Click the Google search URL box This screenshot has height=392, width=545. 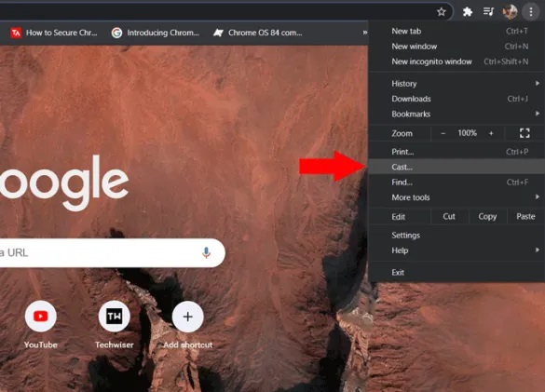click(112, 253)
